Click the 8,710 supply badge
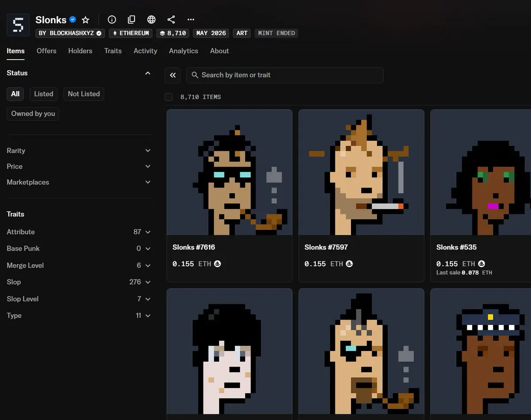The width and height of the screenshot is (531, 420). [x=173, y=33]
